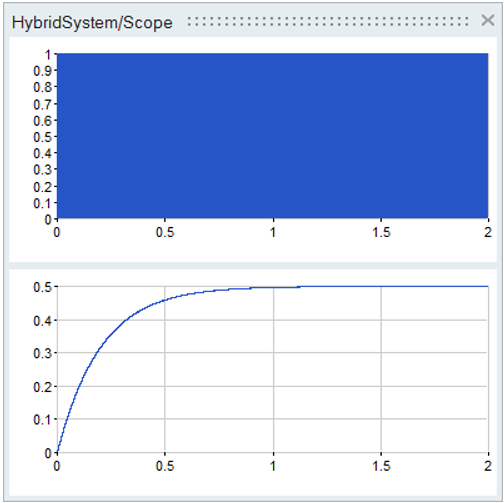Click the 2 x-axis label under lower plot
Image resolution: width=504 pixels, height=503 pixels.
[x=488, y=466]
